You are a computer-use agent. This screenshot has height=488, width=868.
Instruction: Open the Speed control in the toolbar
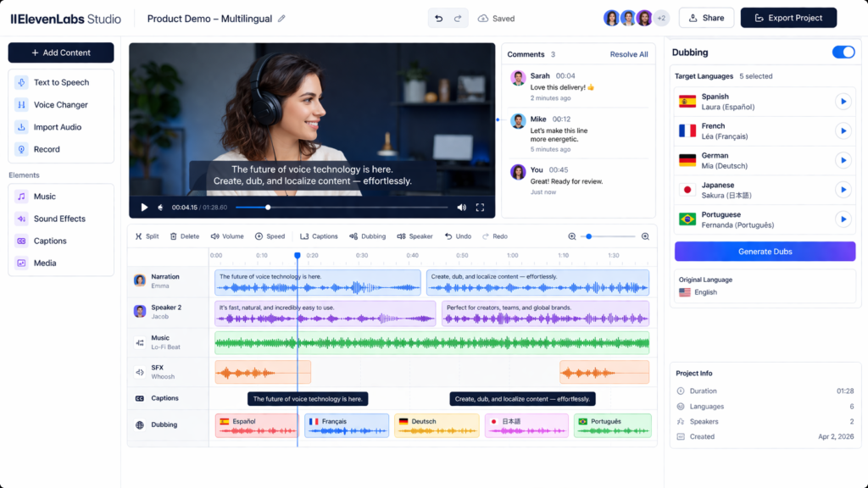tap(270, 236)
